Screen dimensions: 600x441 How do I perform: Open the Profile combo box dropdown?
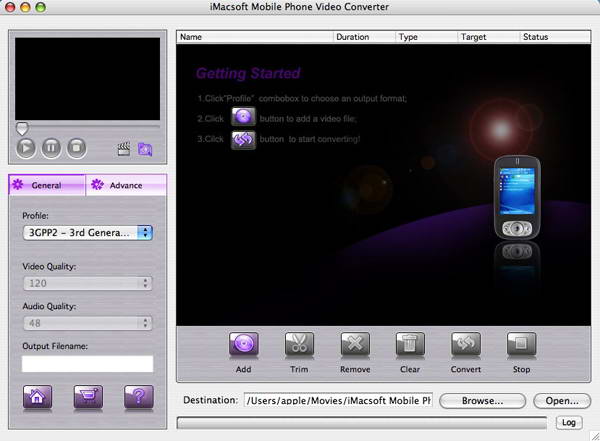88,233
